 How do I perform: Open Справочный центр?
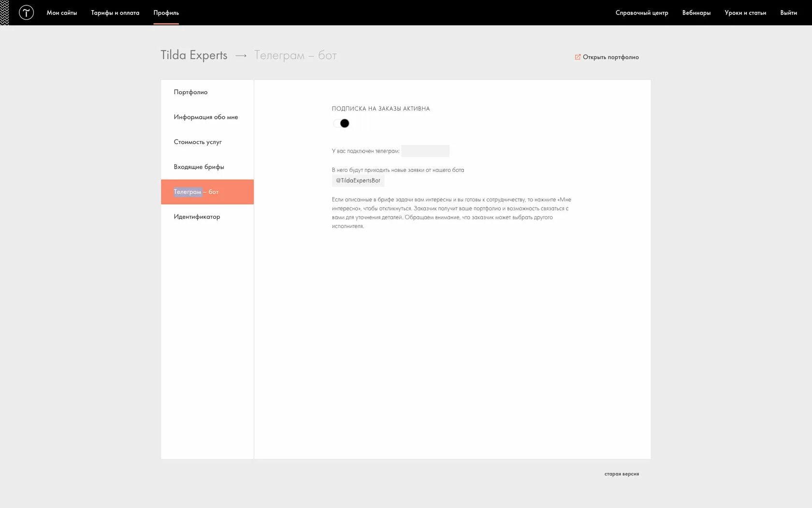pyautogui.click(x=642, y=13)
